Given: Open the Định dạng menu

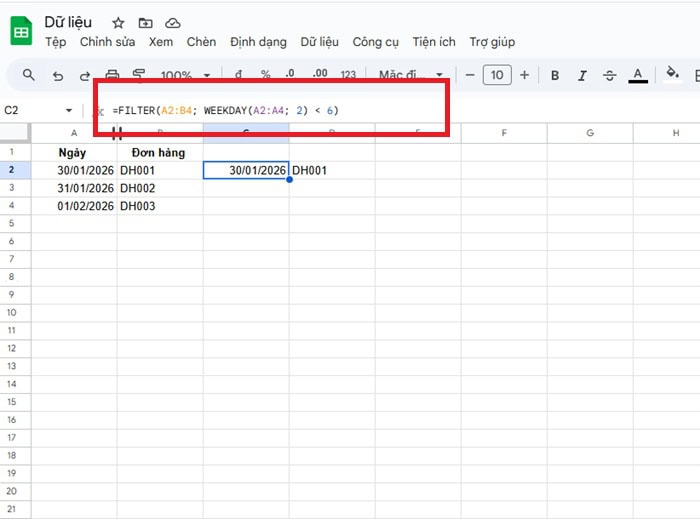Looking at the screenshot, I should click(x=258, y=42).
